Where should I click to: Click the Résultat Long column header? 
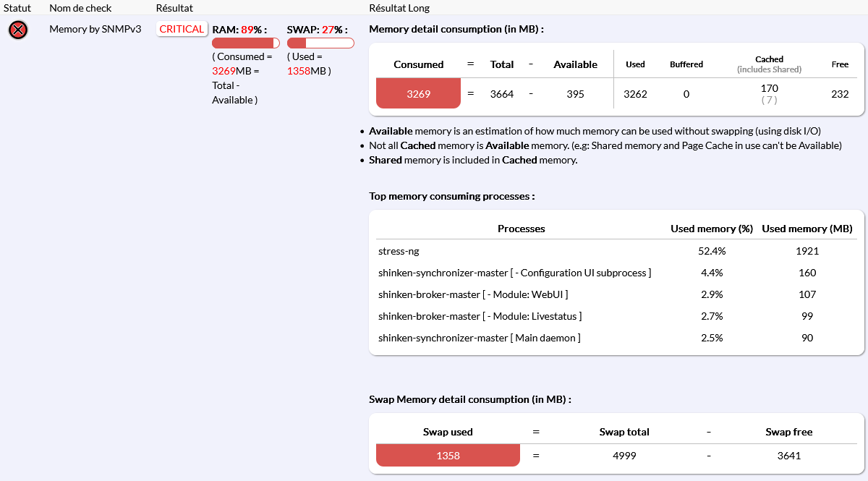point(399,8)
